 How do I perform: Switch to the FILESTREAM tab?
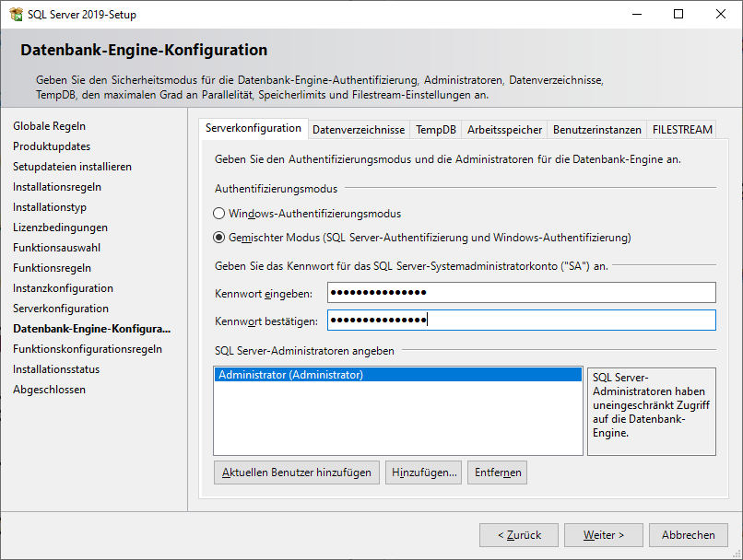click(682, 130)
